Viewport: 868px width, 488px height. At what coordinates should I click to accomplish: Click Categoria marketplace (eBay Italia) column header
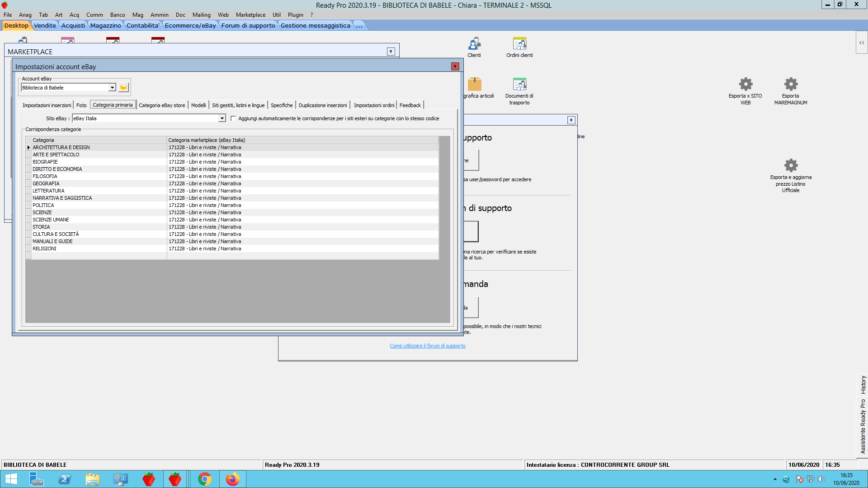303,140
